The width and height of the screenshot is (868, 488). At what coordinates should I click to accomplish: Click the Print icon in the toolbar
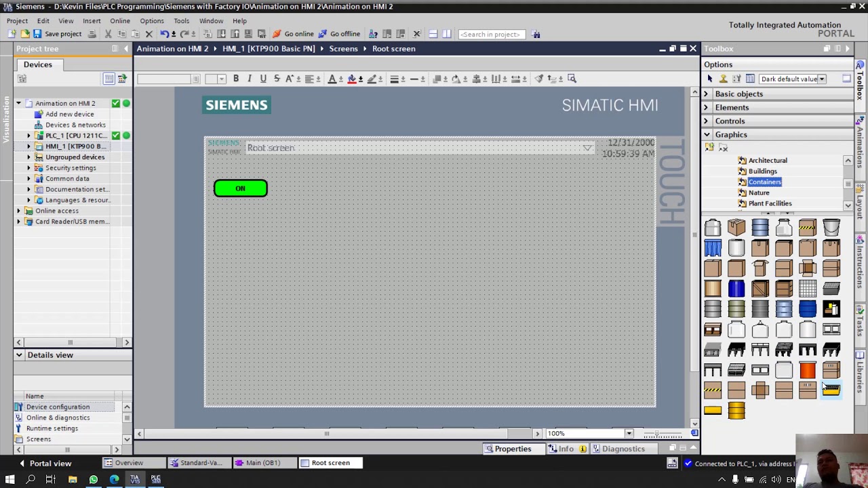click(x=92, y=34)
